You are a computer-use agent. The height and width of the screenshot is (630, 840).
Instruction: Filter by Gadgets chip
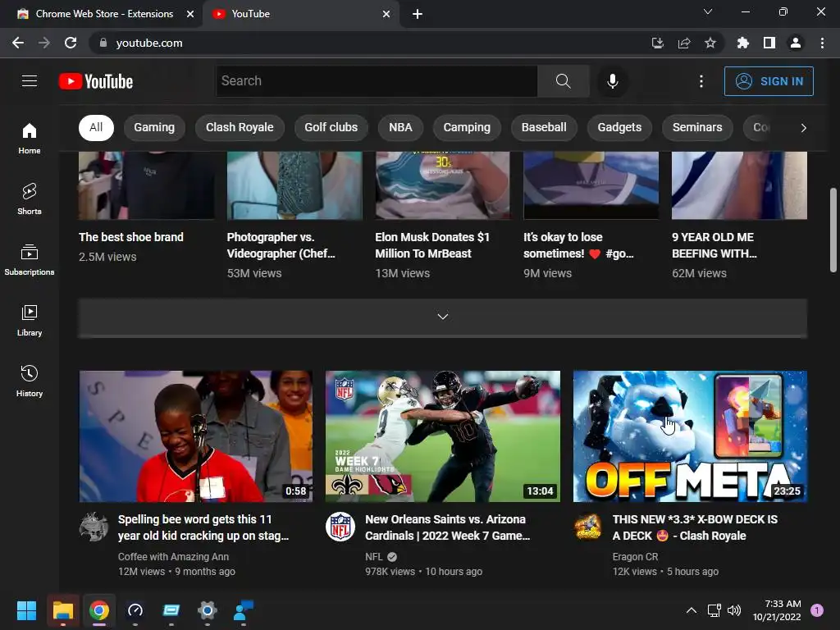click(x=619, y=127)
